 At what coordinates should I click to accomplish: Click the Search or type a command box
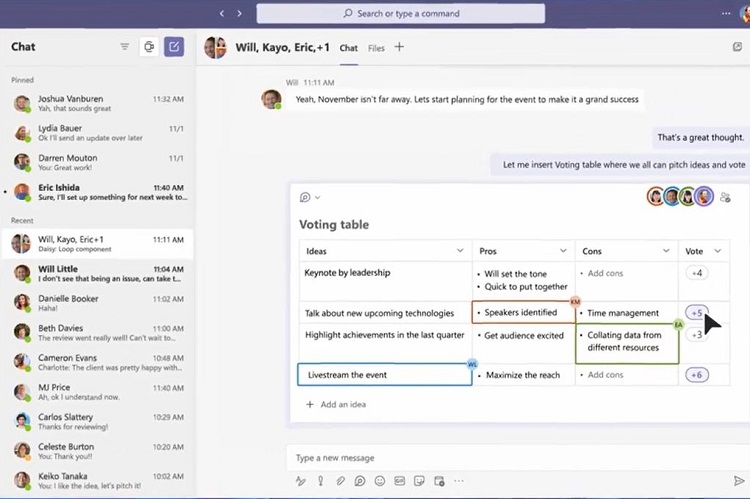tap(401, 13)
